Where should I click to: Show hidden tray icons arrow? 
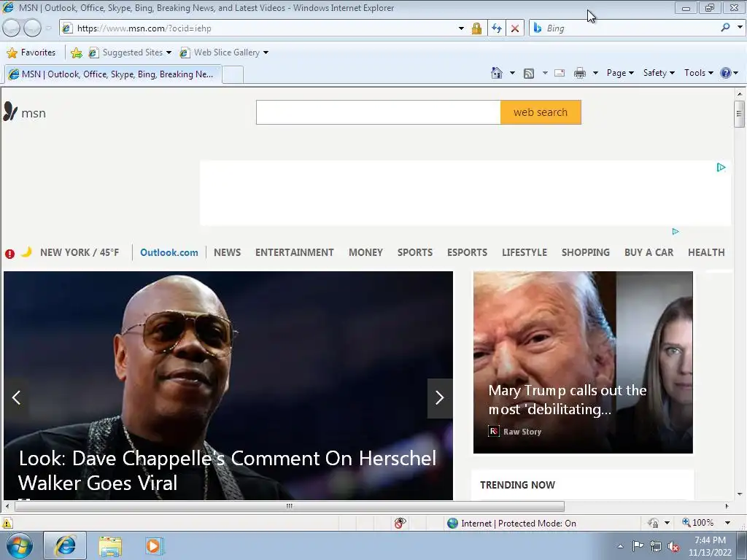pos(620,546)
